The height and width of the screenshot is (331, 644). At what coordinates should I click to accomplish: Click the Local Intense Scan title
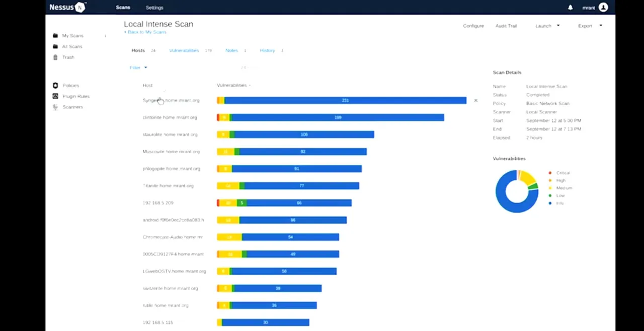(x=158, y=24)
